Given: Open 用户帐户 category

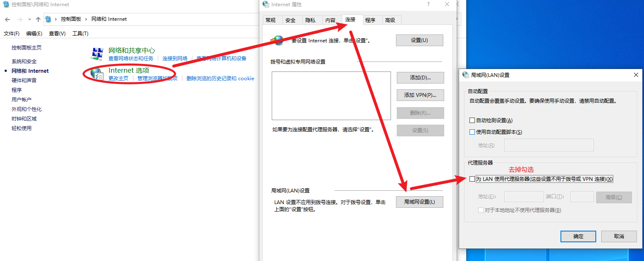Looking at the screenshot, I should pos(22,100).
